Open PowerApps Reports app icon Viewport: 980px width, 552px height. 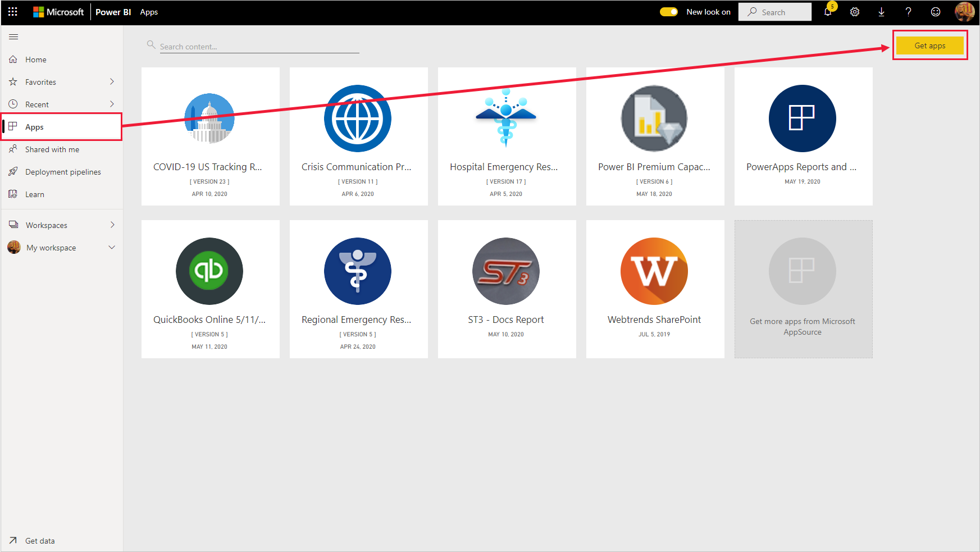803,118
